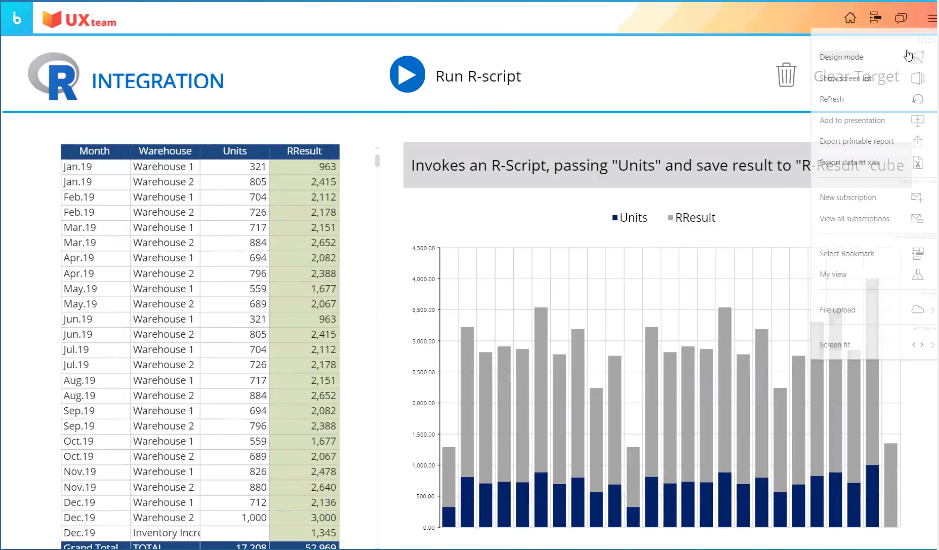Select New subscription menu entry
This screenshot has width=939, height=550.
(x=847, y=197)
